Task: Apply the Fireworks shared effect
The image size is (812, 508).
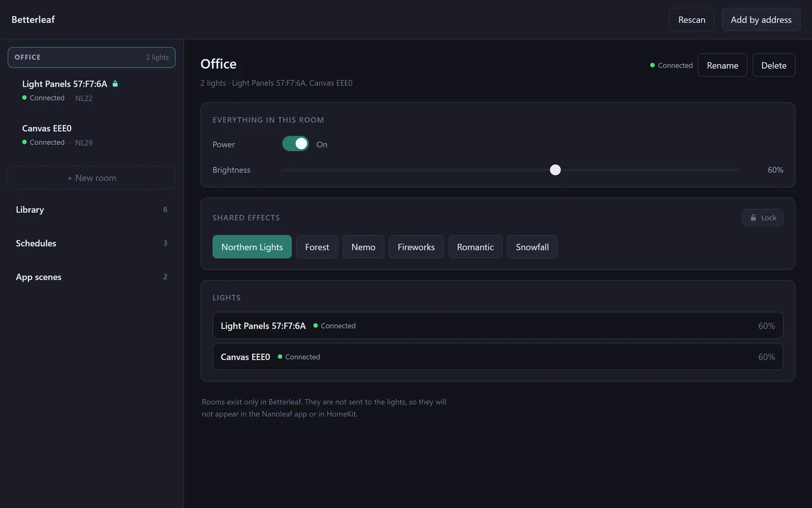Action: [416, 247]
